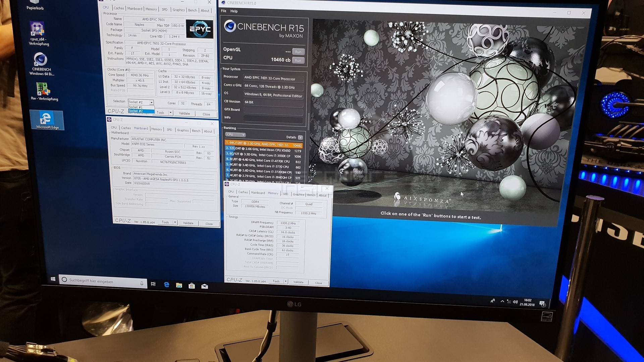Open the File menu in Cinebench

point(223,11)
